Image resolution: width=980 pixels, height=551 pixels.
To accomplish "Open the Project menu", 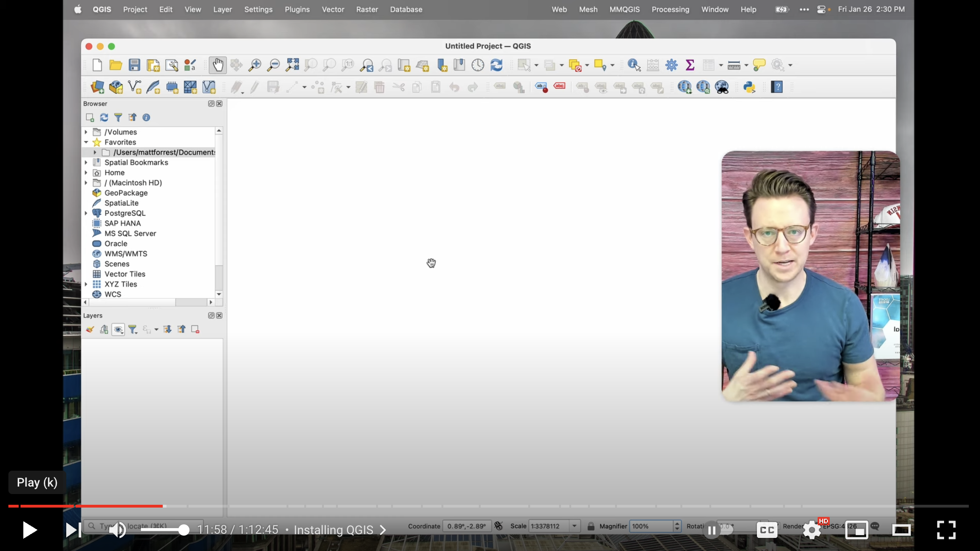I will click(135, 9).
